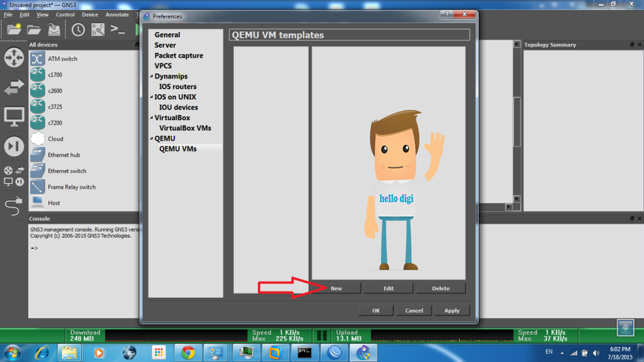644x362 pixels.
Task: Open the Edit menu
Action: pyautogui.click(x=25, y=14)
